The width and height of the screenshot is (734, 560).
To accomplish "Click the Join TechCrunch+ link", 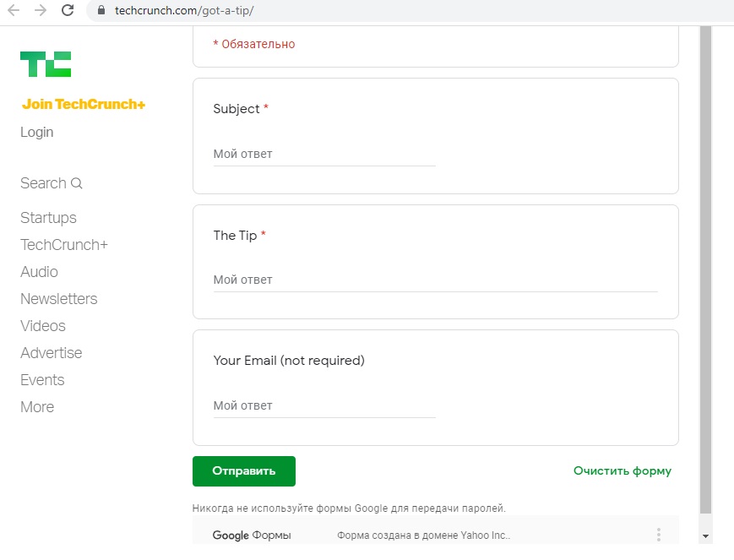I will pyautogui.click(x=84, y=104).
